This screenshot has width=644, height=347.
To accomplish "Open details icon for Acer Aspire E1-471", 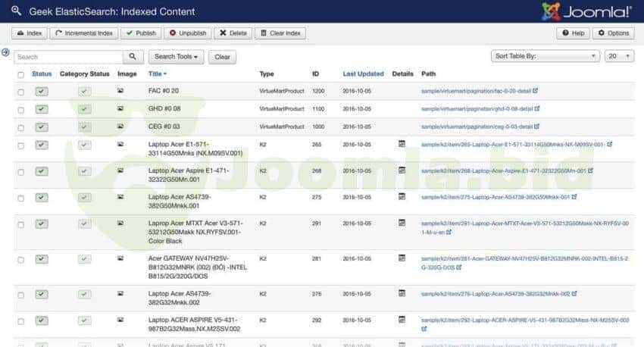I will [x=402, y=170].
